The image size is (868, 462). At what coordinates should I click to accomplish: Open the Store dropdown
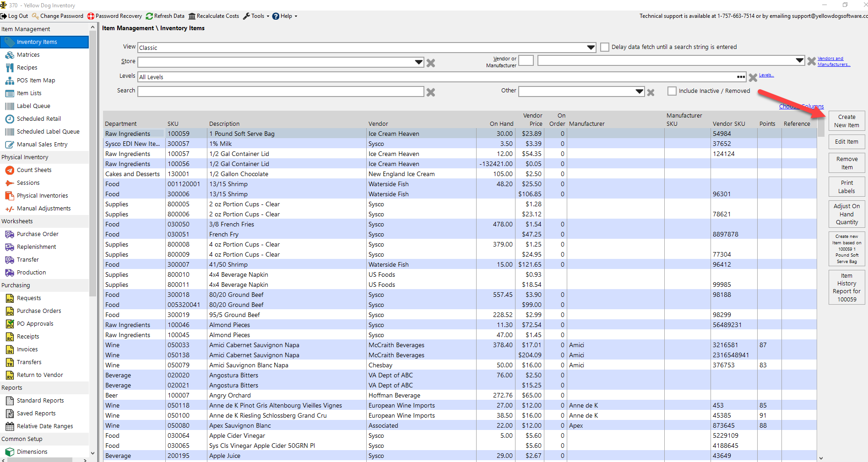(x=419, y=62)
